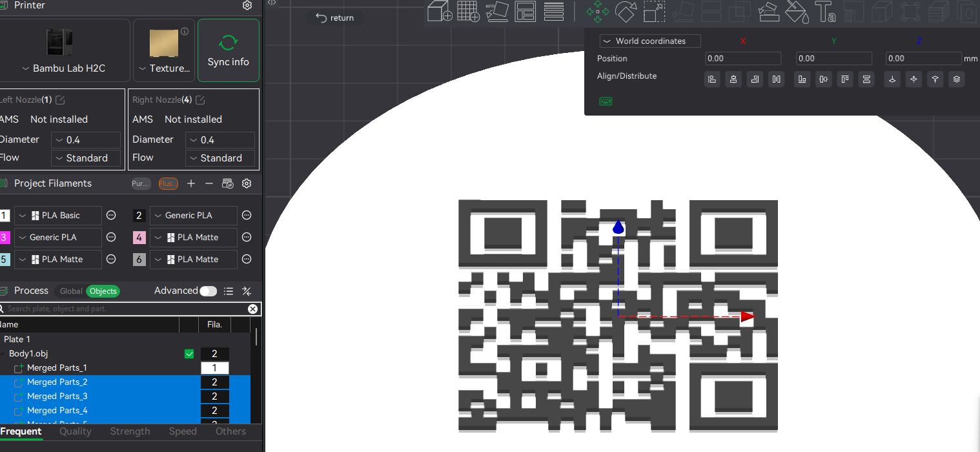Open the World coordinates dropdown
The image size is (980, 452).
pyautogui.click(x=650, y=41)
